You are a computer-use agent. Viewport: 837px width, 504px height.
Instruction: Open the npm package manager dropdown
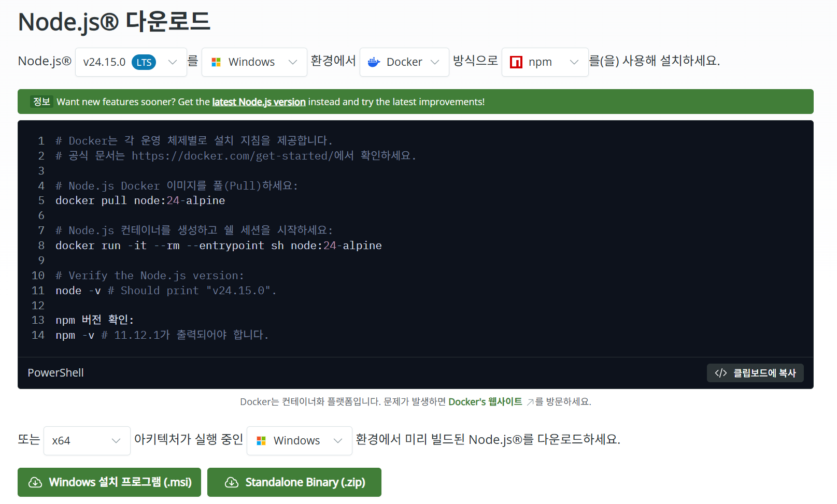tap(545, 62)
